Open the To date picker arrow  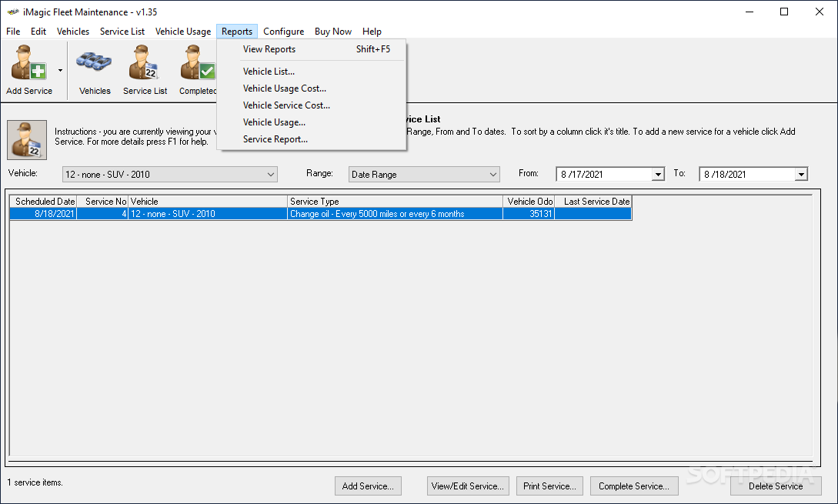pos(800,175)
